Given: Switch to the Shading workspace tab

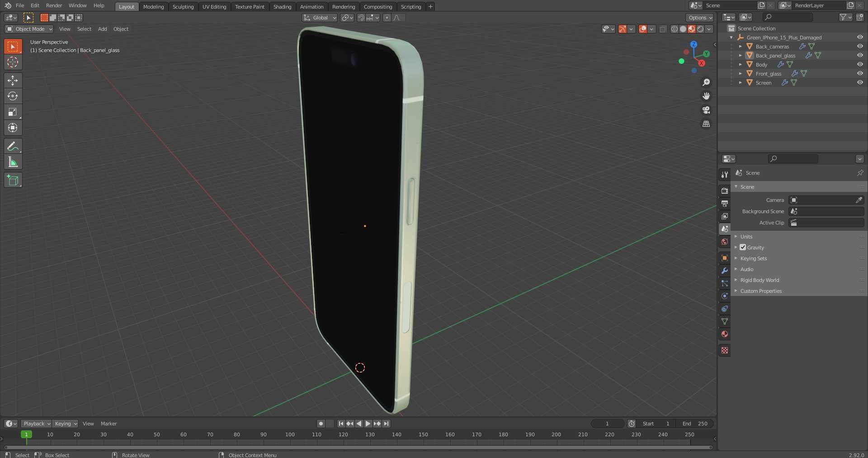Looking at the screenshot, I should [282, 7].
